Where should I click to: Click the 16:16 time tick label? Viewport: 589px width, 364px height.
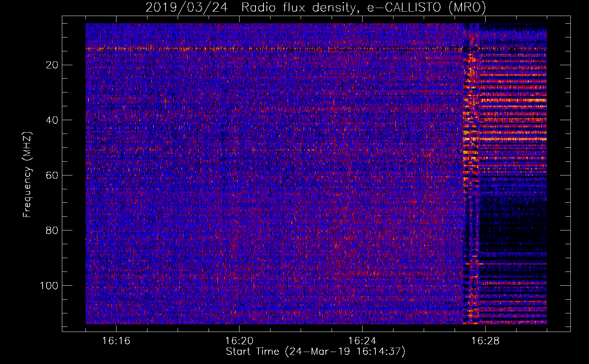(116, 341)
